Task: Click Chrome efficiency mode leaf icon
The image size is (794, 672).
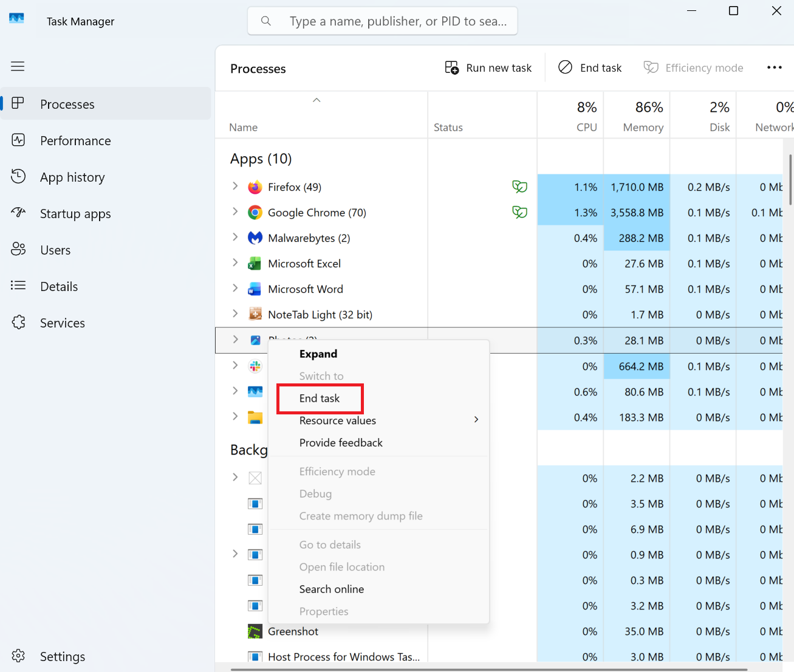Action: tap(519, 212)
